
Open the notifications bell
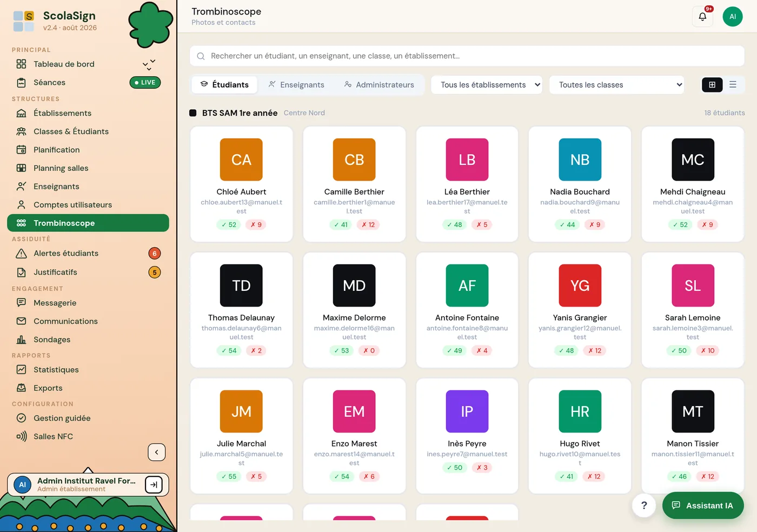point(702,17)
